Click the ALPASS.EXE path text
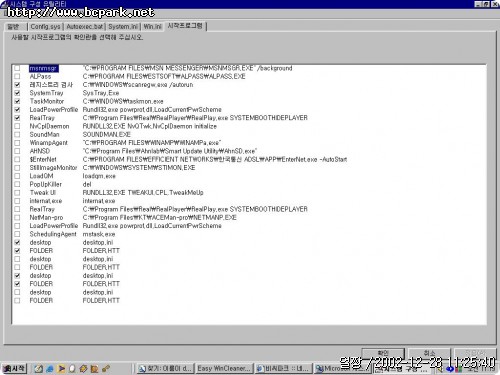Screen dimensions: 500x375 (x=164, y=77)
